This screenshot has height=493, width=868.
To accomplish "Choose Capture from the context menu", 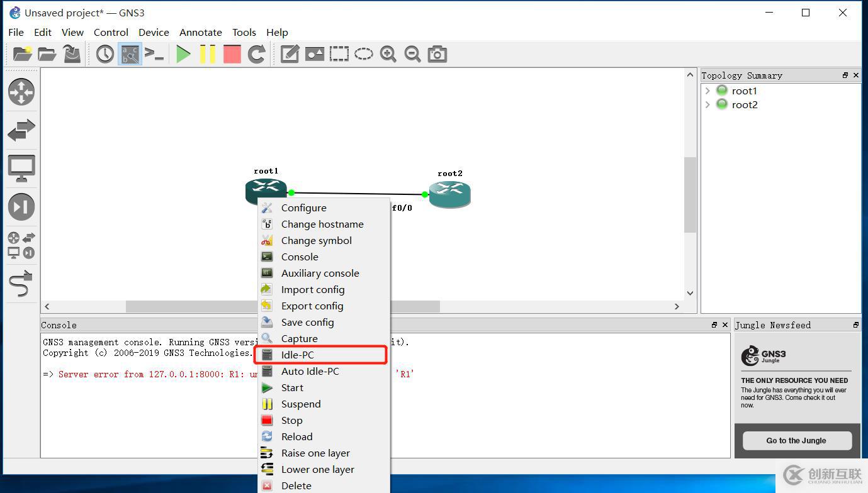I will click(x=324, y=338).
